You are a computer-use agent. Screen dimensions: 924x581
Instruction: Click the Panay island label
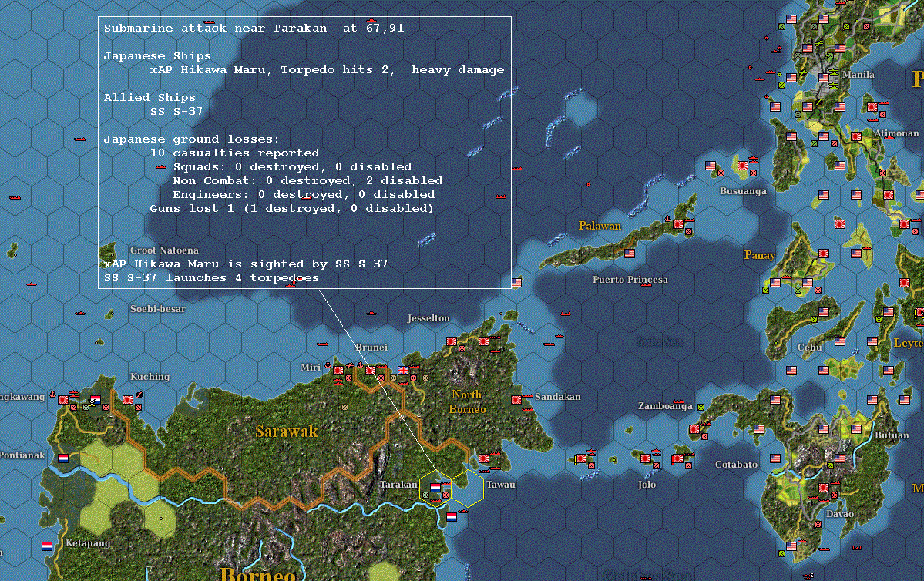coord(760,255)
